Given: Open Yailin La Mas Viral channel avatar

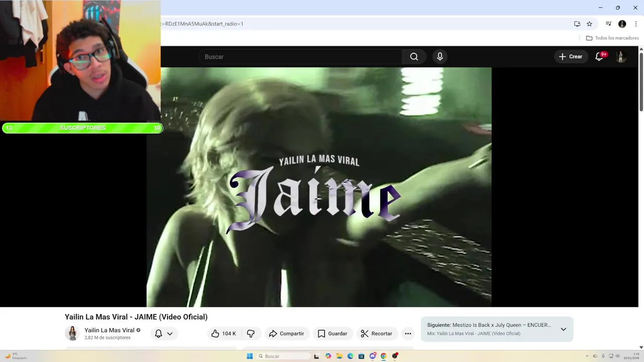Looking at the screenshot, I should pos(72,333).
